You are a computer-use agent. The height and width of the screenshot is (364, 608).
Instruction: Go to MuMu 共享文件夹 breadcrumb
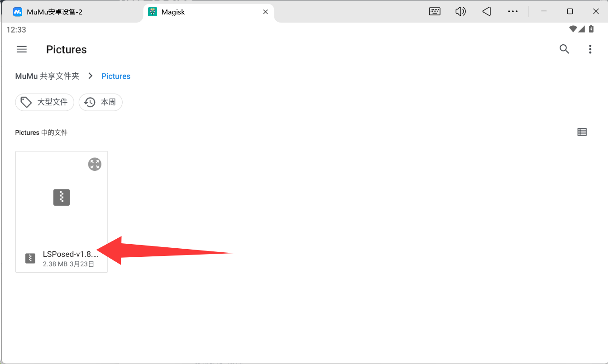[x=47, y=76]
